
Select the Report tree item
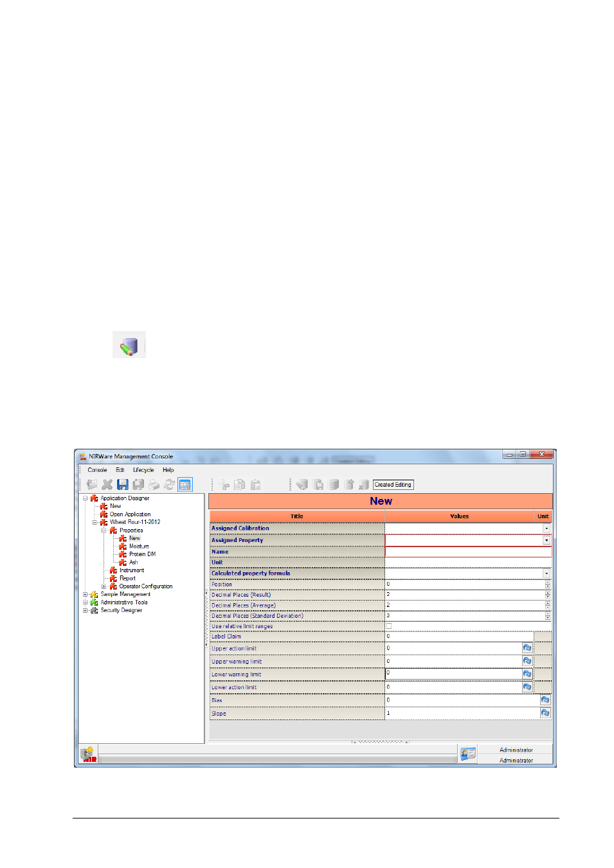point(127,579)
